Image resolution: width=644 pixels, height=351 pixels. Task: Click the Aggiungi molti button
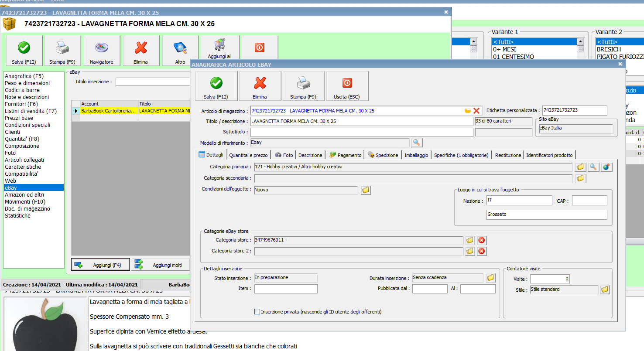(161, 265)
